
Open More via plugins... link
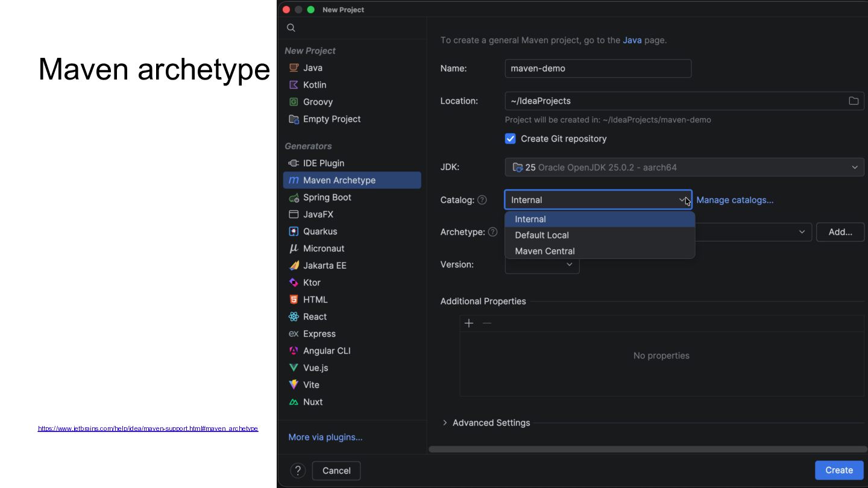tap(325, 437)
